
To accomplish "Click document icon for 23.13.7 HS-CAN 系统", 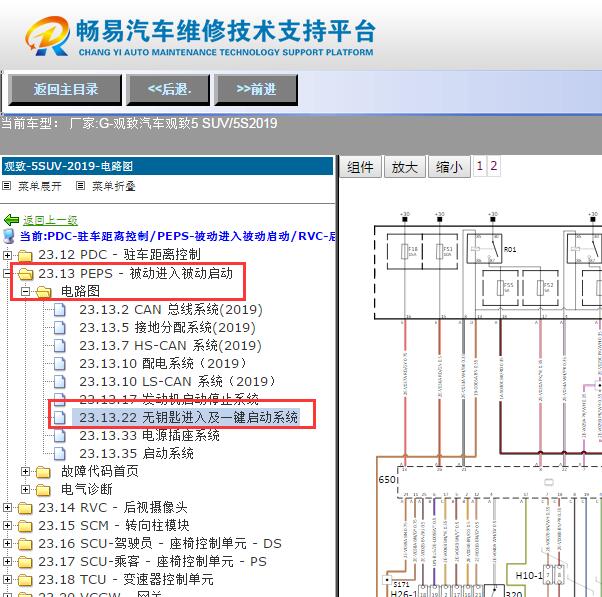I will pos(60,346).
